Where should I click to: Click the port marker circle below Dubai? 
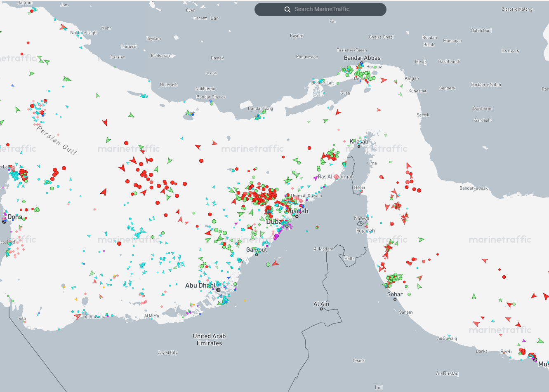click(x=287, y=226)
